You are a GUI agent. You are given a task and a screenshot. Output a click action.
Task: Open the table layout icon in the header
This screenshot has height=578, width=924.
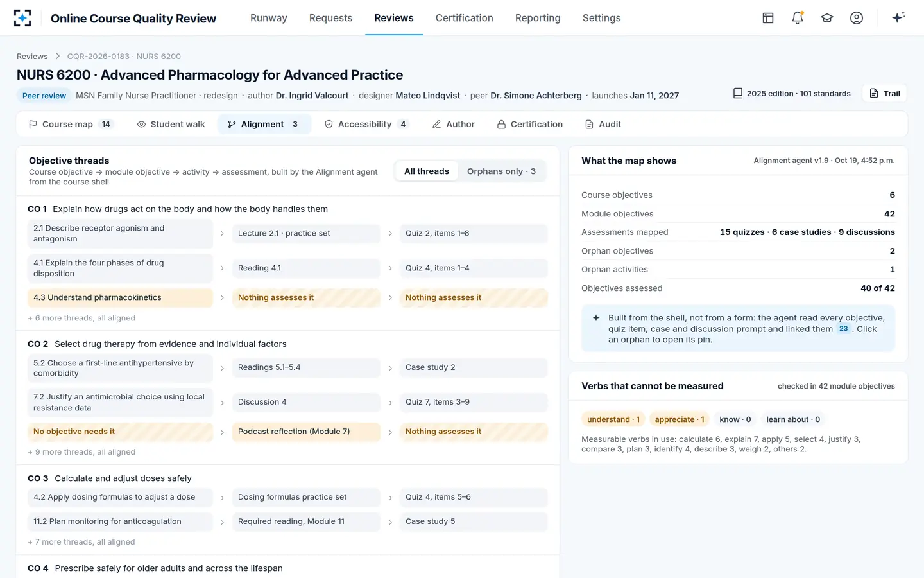coord(768,18)
